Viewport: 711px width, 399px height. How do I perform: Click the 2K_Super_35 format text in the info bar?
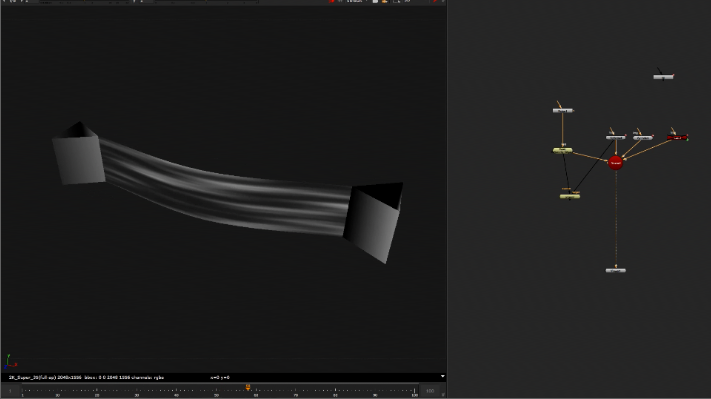tap(31, 377)
